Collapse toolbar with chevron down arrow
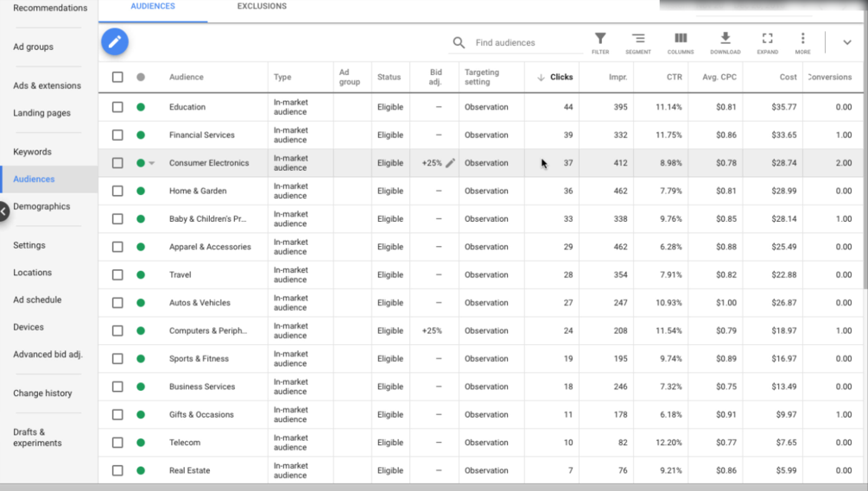This screenshot has height=491, width=868. [847, 42]
